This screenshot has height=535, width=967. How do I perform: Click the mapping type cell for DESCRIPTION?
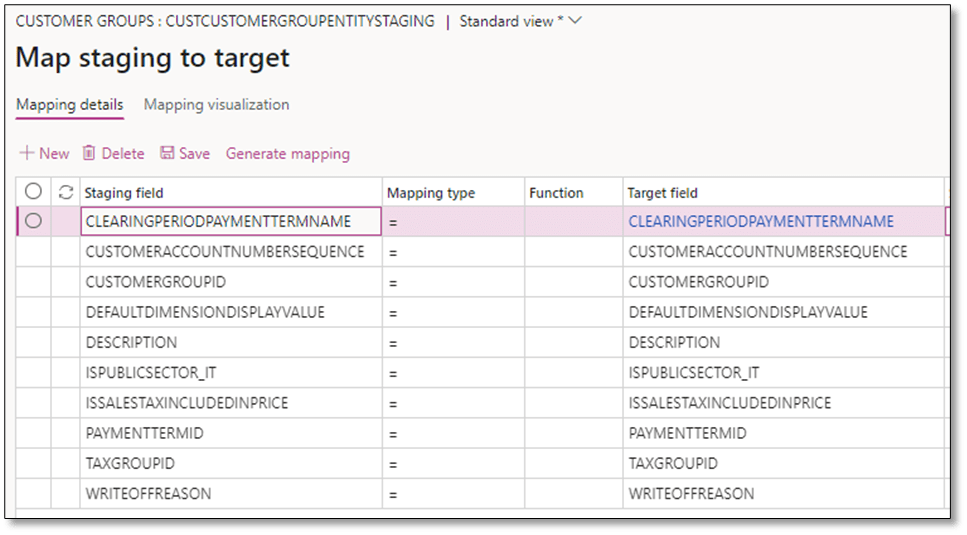(452, 342)
